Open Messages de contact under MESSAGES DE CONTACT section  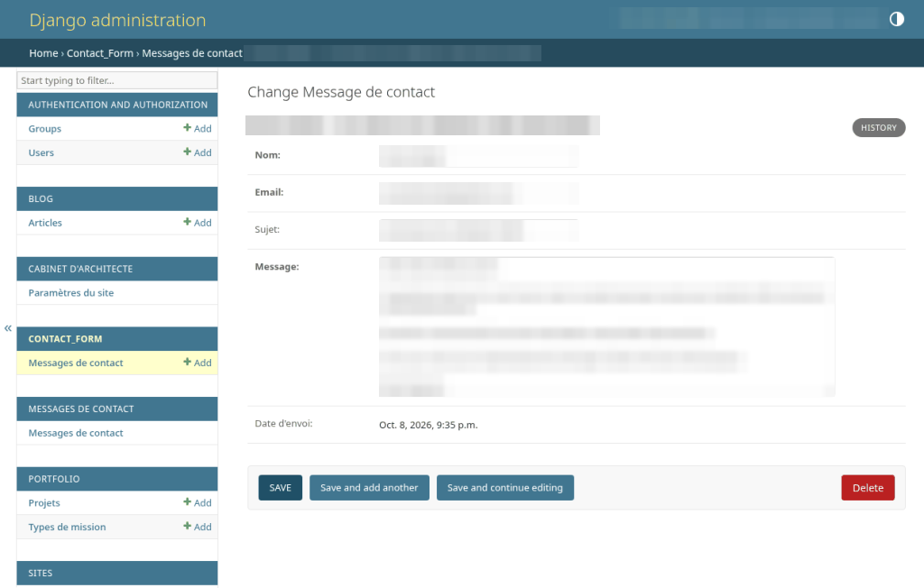[x=76, y=433]
